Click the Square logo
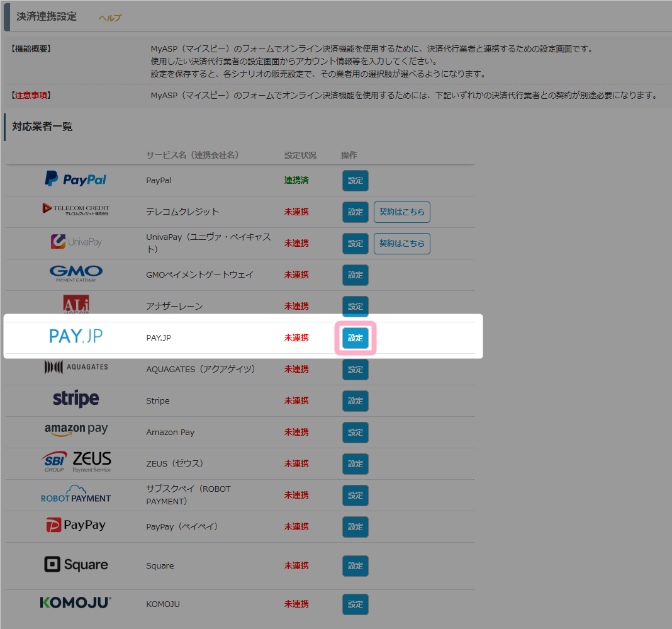Viewport: 672px width, 629px height. 76,565
